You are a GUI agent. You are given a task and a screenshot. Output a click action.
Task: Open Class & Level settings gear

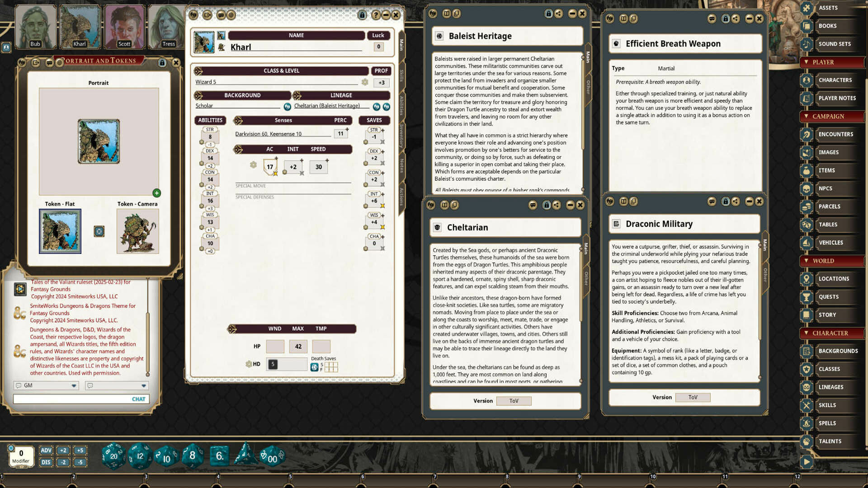[x=365, y=82]
